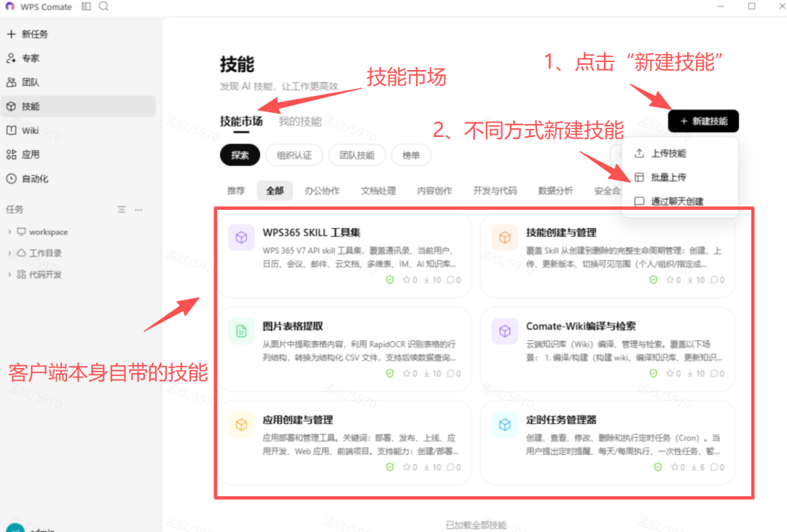Viewport: 787px width, 532px height.
Task: Open the 定时任务管理器 card title
Action: pyautogui.click(x=561, y=420)
